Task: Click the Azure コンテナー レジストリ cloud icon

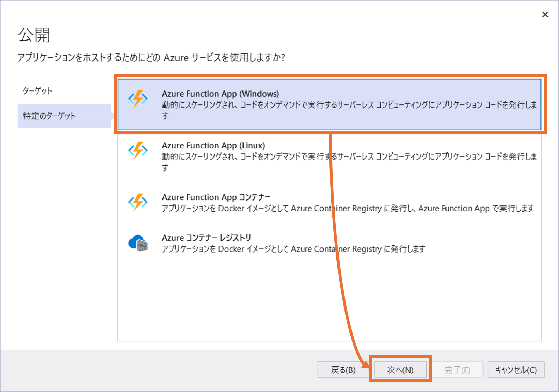Action: 138,243
